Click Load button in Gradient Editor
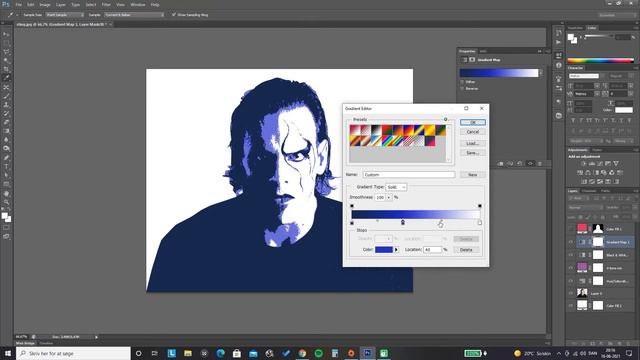The width and height of the screenshot is (640, 360). pyautogui.click(x=473, y=143)
